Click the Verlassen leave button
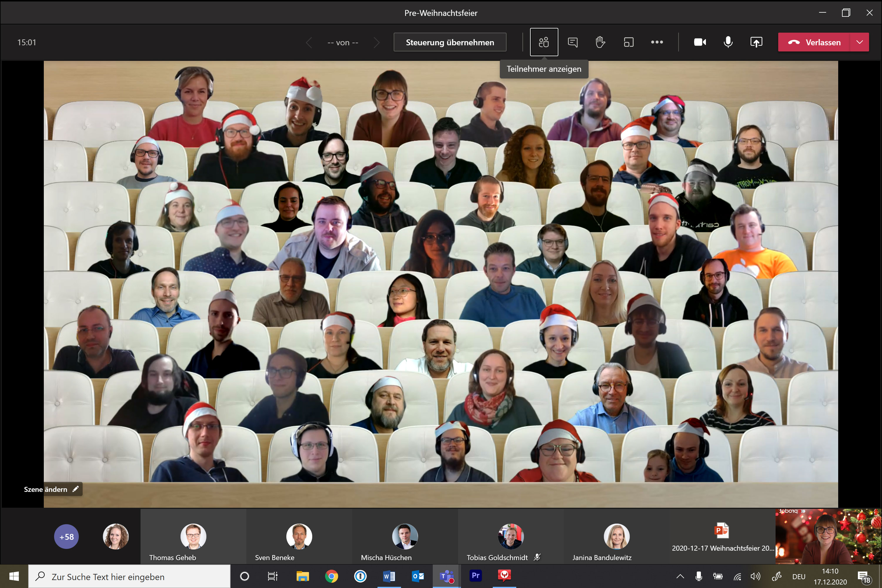 pos(814,42)
